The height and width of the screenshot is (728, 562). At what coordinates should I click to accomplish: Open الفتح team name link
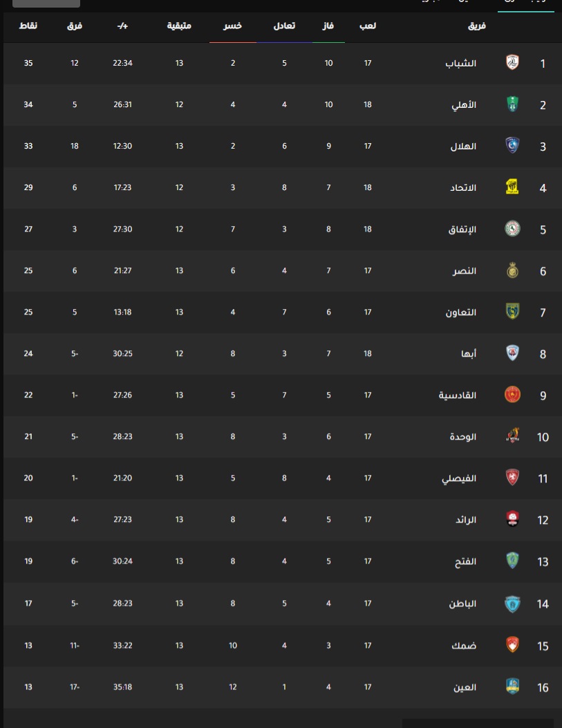(x=465, y=561)
